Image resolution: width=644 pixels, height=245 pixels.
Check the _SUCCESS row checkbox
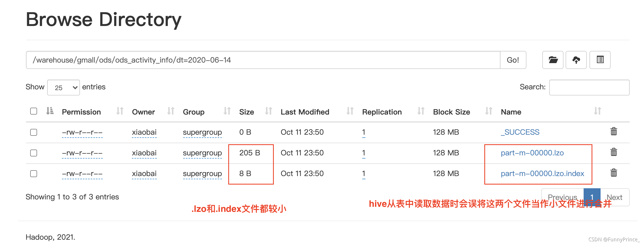pos(34,132)
